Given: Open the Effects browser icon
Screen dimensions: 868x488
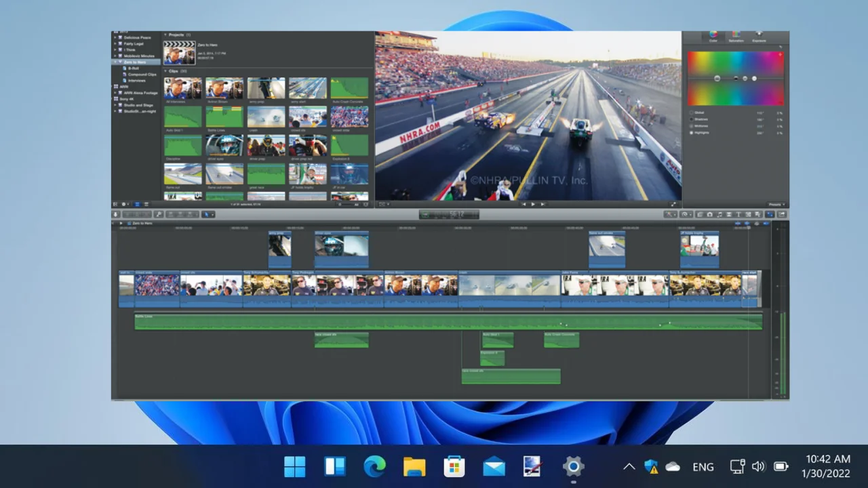Looking at the screenshot, I should click(x=701, y=214).
